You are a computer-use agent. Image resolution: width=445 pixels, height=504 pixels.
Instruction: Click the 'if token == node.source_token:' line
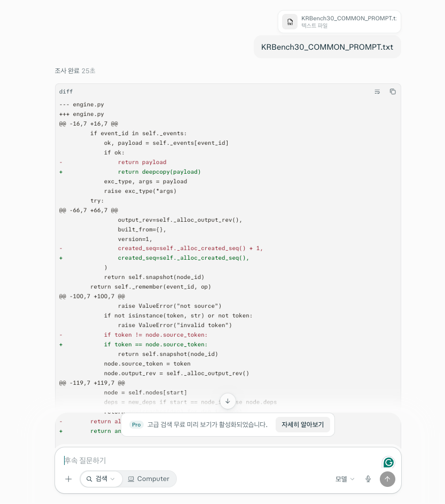click(155, 344)
